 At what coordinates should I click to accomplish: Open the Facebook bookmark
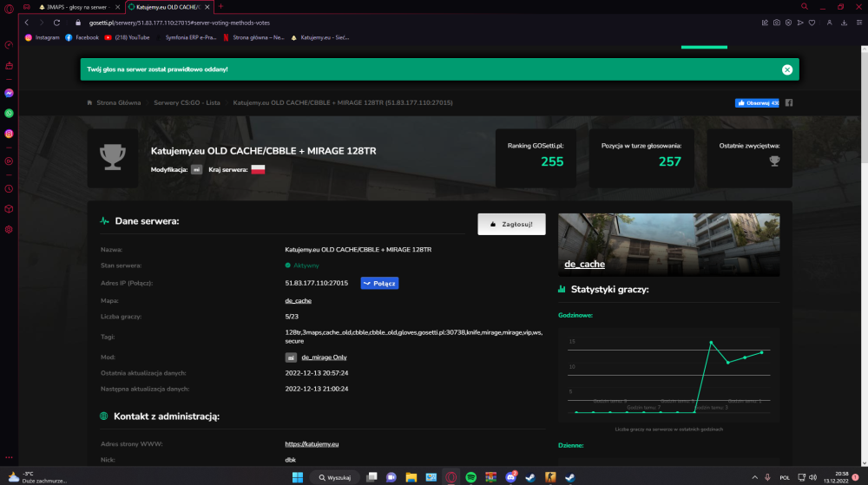click(x=82, y=37)
